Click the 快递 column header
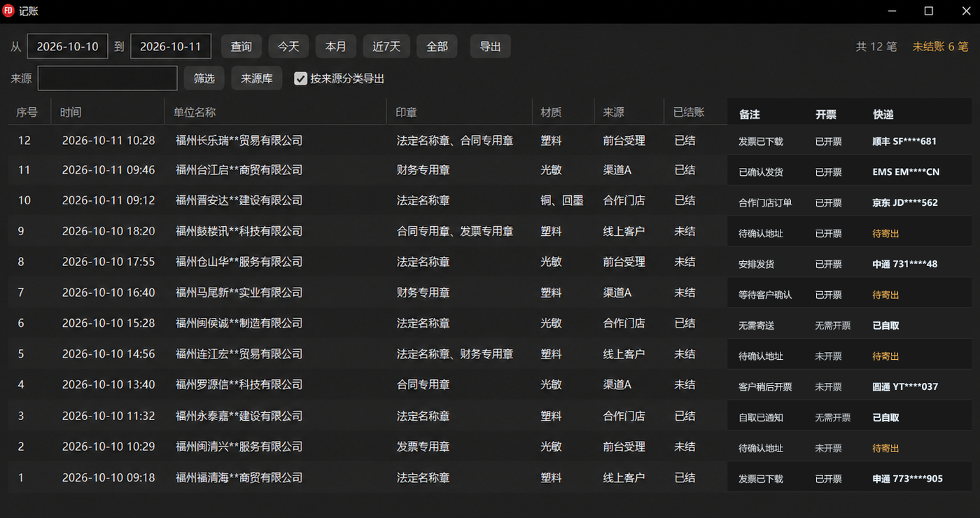Screen dimensions: 980x518 [x=883, y=114]
